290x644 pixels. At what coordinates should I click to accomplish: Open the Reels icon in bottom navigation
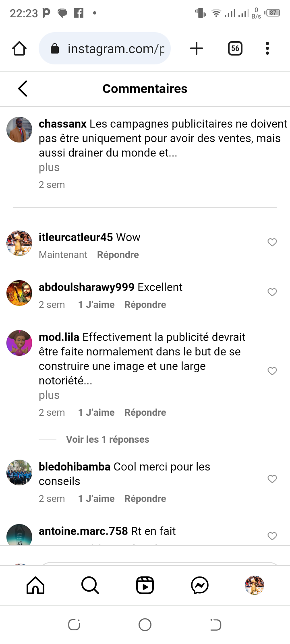[145, 585]
